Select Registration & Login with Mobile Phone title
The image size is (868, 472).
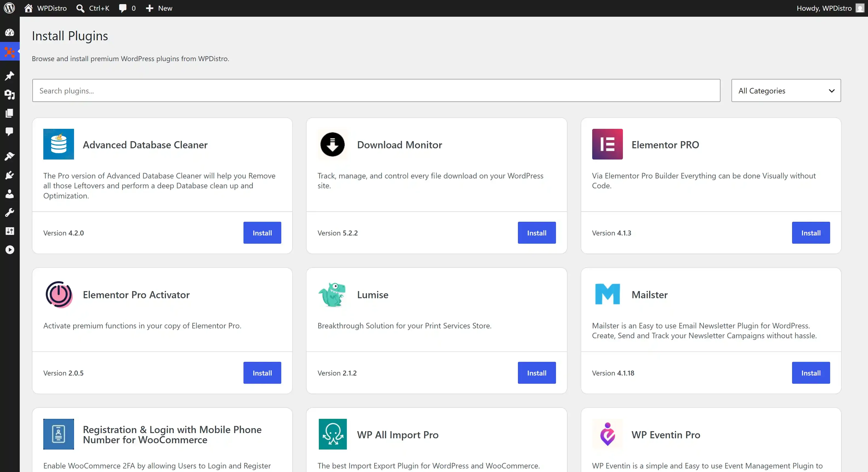(x=172, y=435)
